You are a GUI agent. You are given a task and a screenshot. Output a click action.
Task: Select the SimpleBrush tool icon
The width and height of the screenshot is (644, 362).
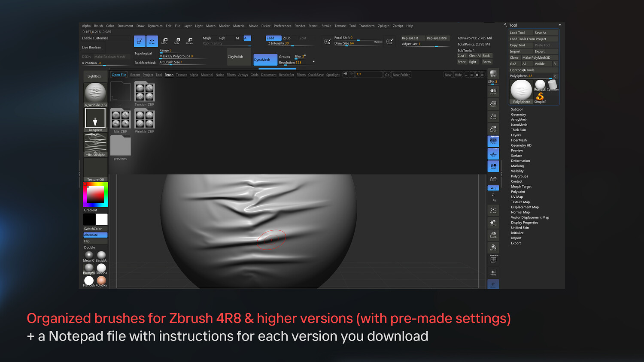(540, 97)
